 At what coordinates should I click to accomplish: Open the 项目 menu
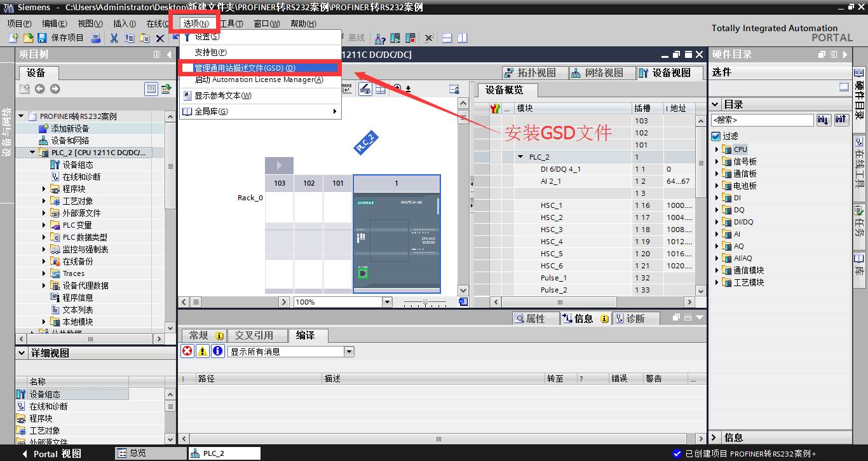pos(19,24)
